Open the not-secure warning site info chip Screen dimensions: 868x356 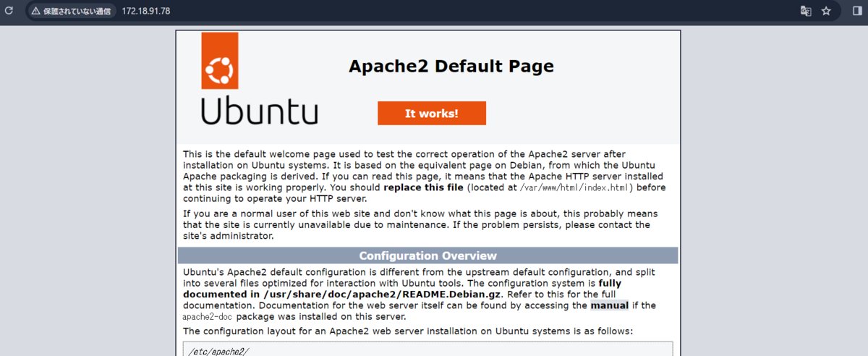tap(71, 12)
